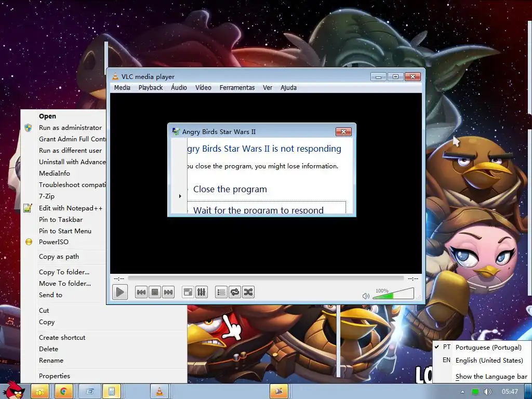Select Grant Admin Full Control entry
The height and width of the screenshot is (399, 532).
[x=72, y=139]
